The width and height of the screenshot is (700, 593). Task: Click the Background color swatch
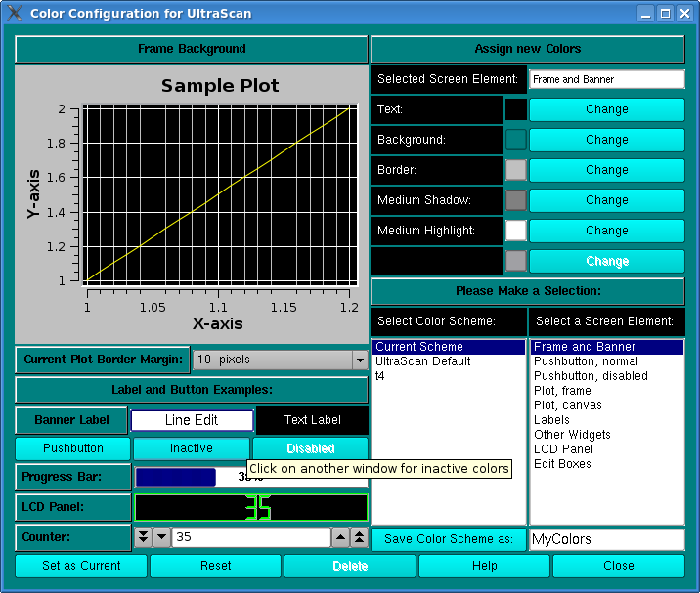(516, 140)
